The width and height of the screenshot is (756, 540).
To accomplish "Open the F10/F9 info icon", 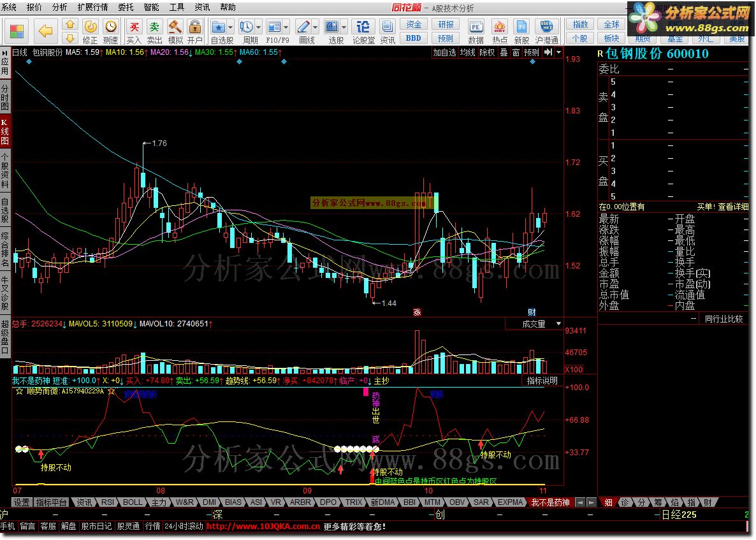I will (x=274, y=27).
